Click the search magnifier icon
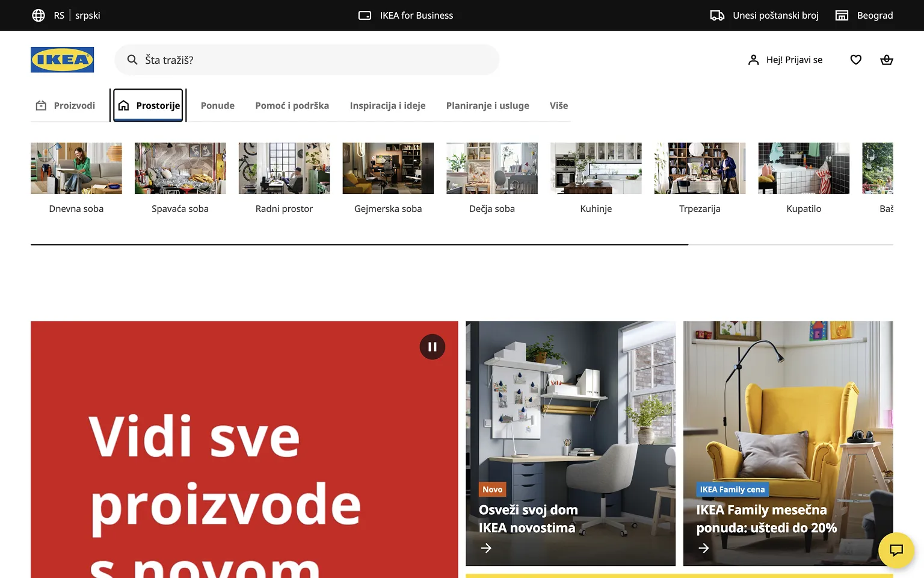Viewport: 924px width, 578px height. click(x=132, y=60)
